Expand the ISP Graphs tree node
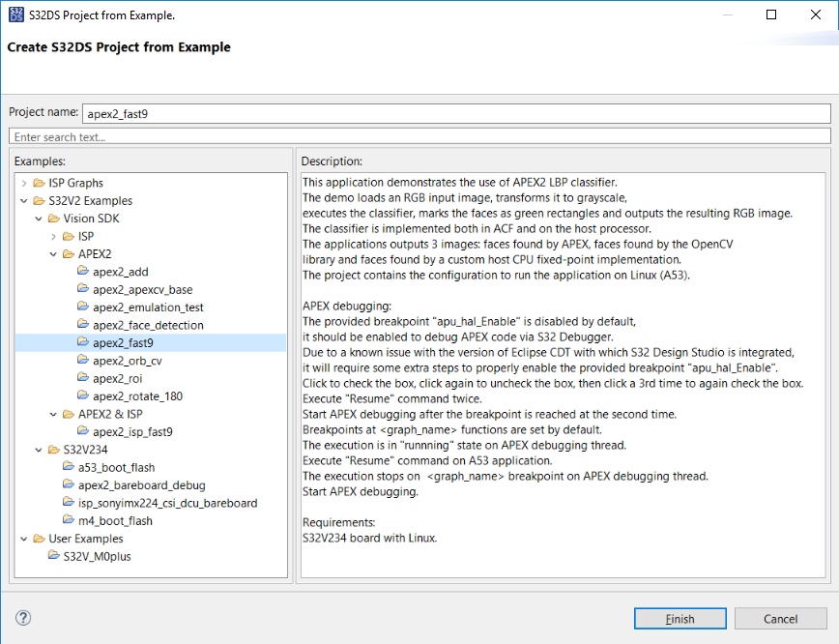Viewport: 839px width, 644px height. (x=23, y=183)
